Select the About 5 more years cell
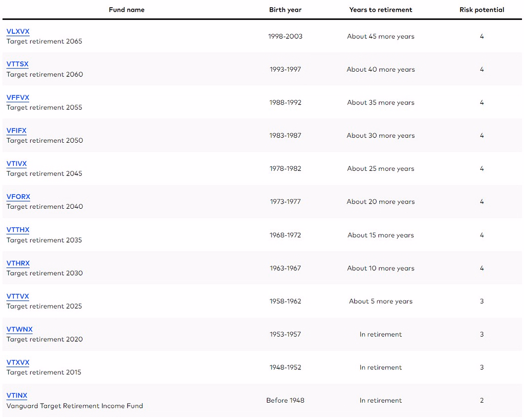This screenshot has height=420, width=524. pos(381,301)
